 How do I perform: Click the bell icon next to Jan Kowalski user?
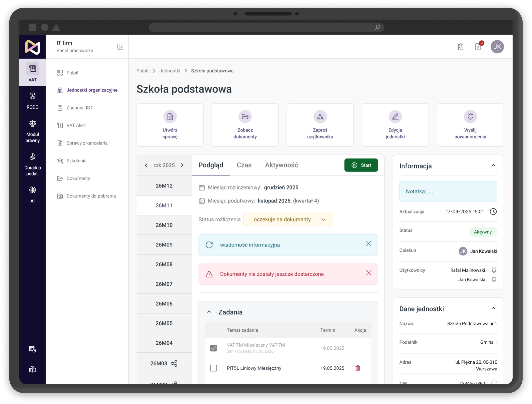point(494,279)
